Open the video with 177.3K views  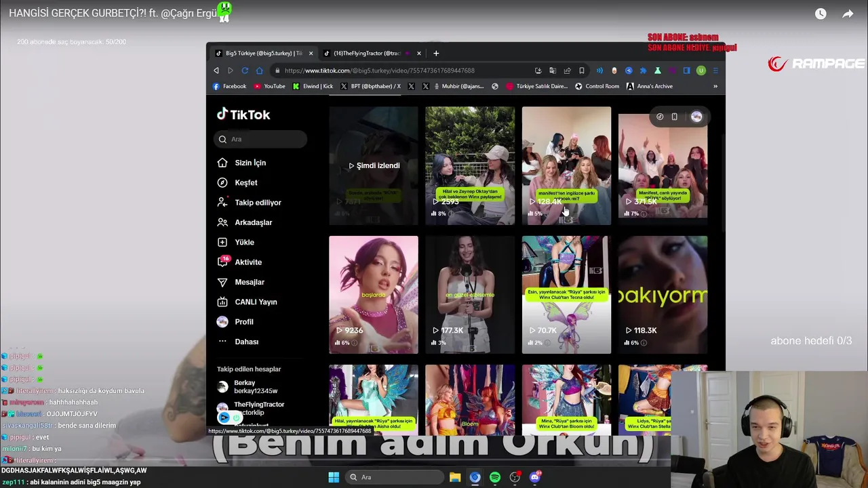tap(470, 295)
